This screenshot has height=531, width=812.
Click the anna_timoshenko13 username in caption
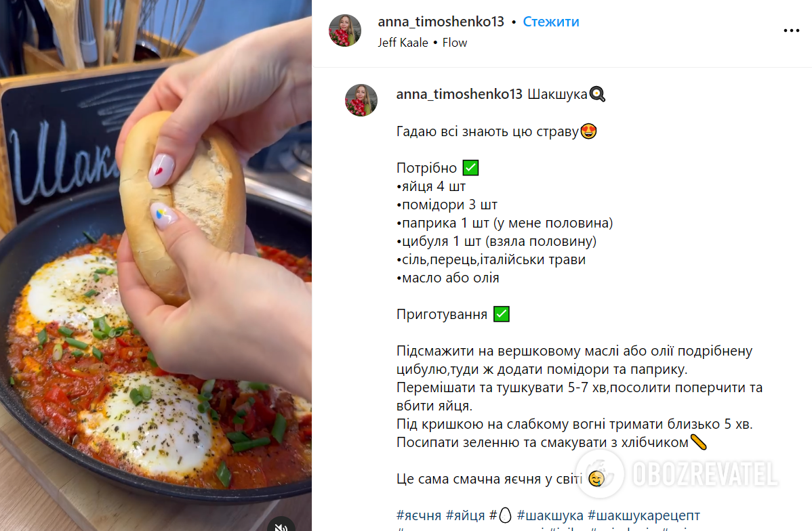tap(460, 94)
